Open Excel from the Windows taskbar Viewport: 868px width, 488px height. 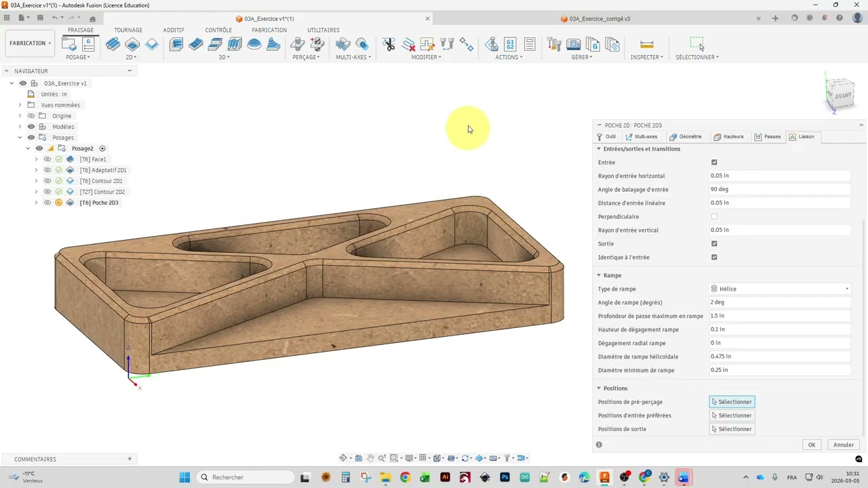click(x=425, y=477)
